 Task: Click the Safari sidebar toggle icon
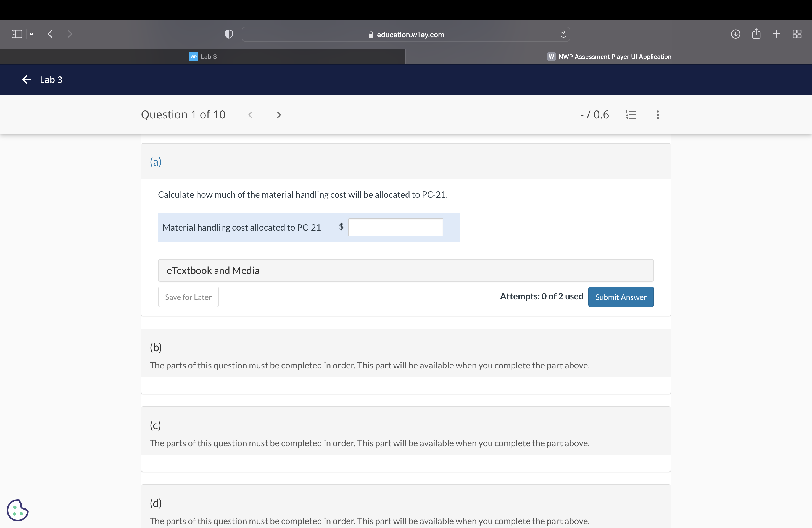(x=17, y=34)
